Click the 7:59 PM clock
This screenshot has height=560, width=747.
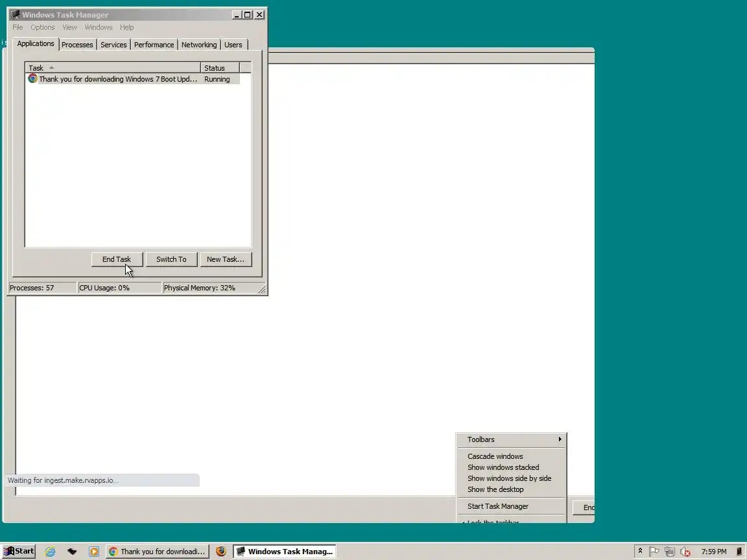(x=714, y=552)
